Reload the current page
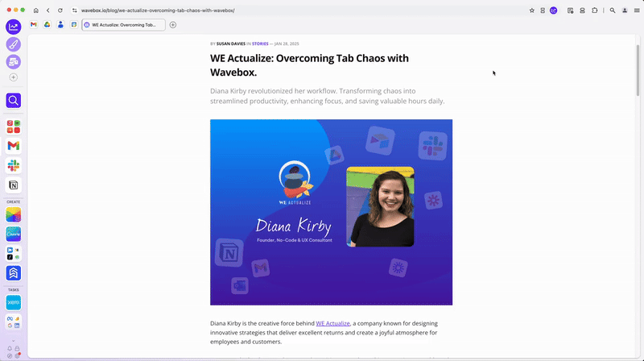 (60, 10)
